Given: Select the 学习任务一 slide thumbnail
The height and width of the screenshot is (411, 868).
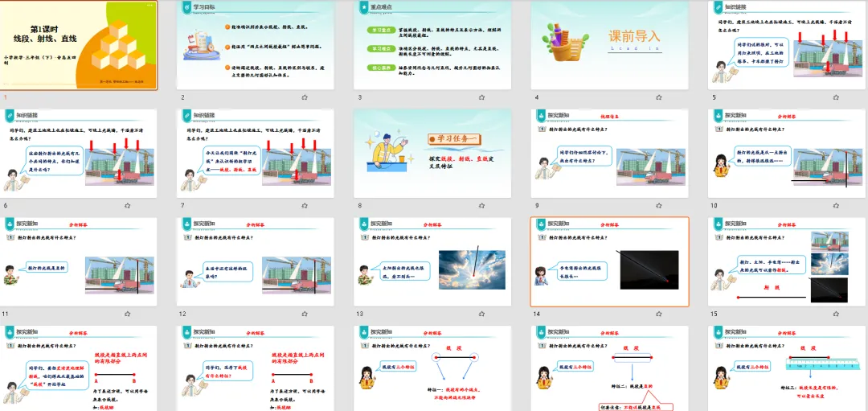Looking at the screenshot, I should [433, 154].
